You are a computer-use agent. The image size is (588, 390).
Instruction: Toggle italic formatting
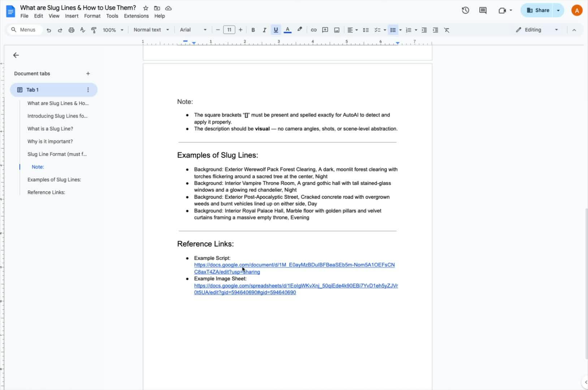pyautogui.click(x=264, y=30)
